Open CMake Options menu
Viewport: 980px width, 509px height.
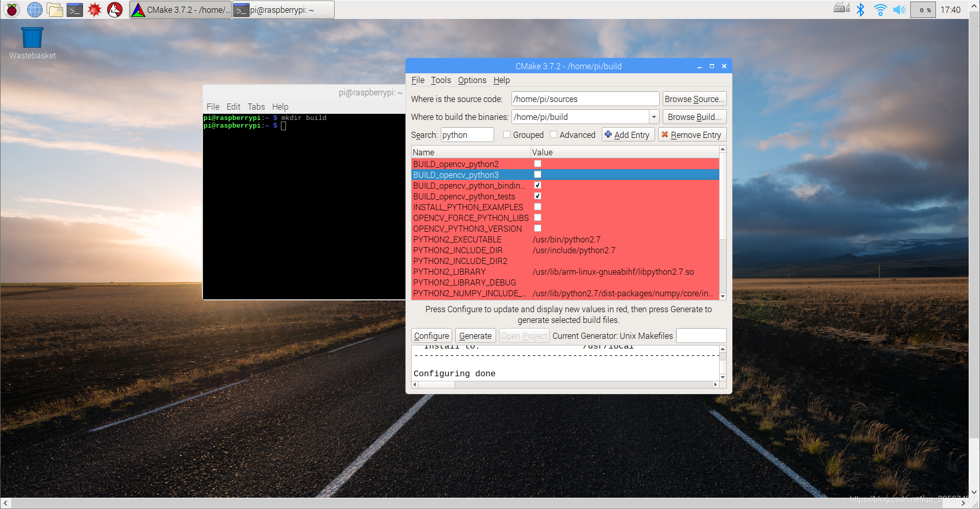tap(472, 80)
